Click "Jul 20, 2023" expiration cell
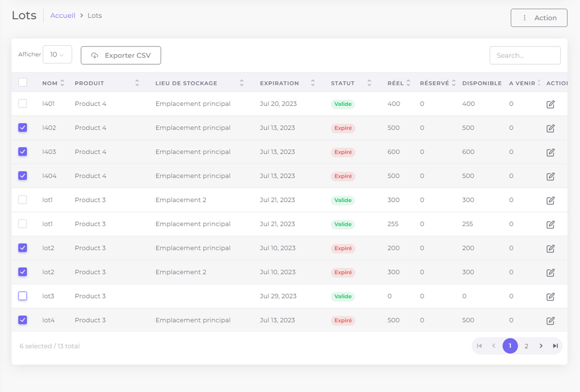Screen dimensions: 580x392 [x=278, y=104]
